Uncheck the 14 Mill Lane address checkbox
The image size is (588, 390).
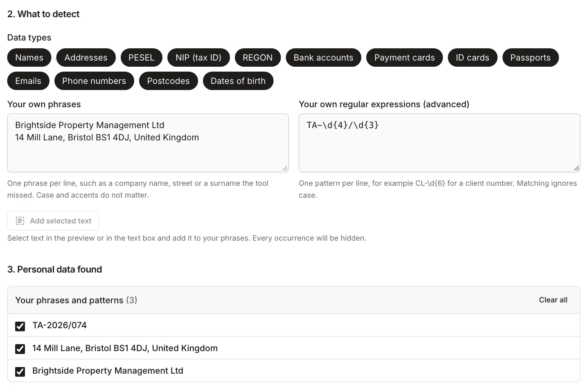20,349
